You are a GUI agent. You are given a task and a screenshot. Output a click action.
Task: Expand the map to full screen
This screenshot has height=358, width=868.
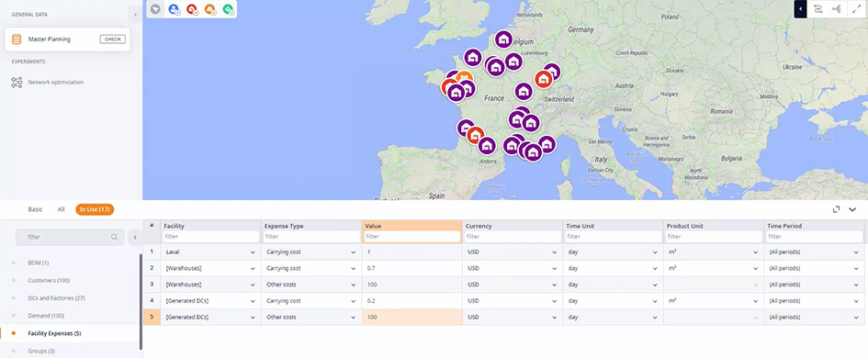(x=856, y=9)
